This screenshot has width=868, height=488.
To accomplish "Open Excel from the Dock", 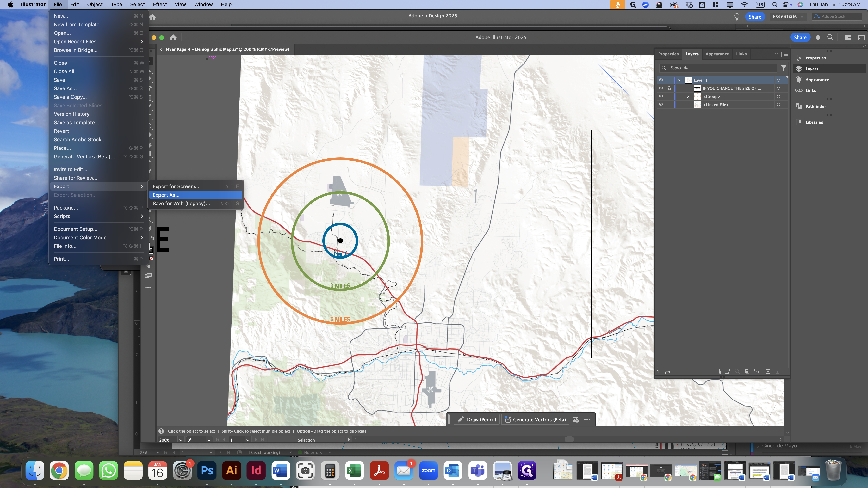I will click(x=354, y=471).
